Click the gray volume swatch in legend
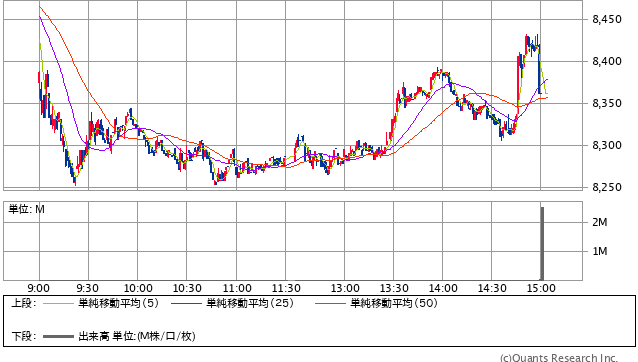Screen dimensions: 638x362 [58, 337]
